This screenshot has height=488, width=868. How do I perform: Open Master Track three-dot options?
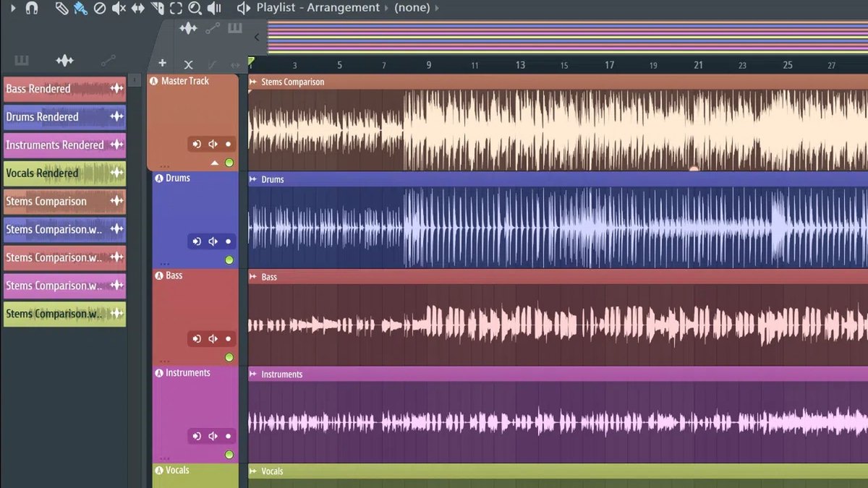click(165, 167)
